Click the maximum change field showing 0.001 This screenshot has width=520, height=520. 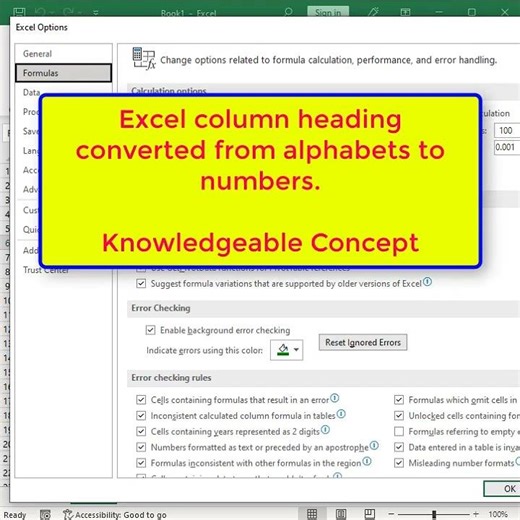(507, 147)
